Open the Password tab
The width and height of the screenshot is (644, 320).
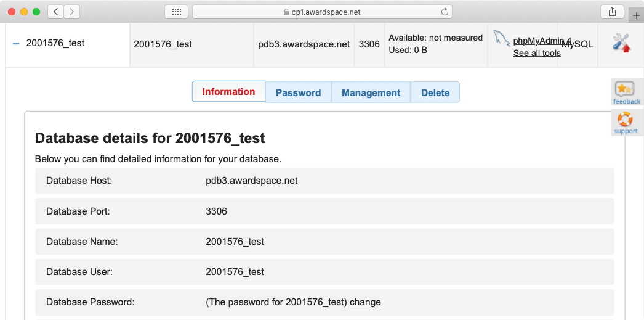(298, 92)
